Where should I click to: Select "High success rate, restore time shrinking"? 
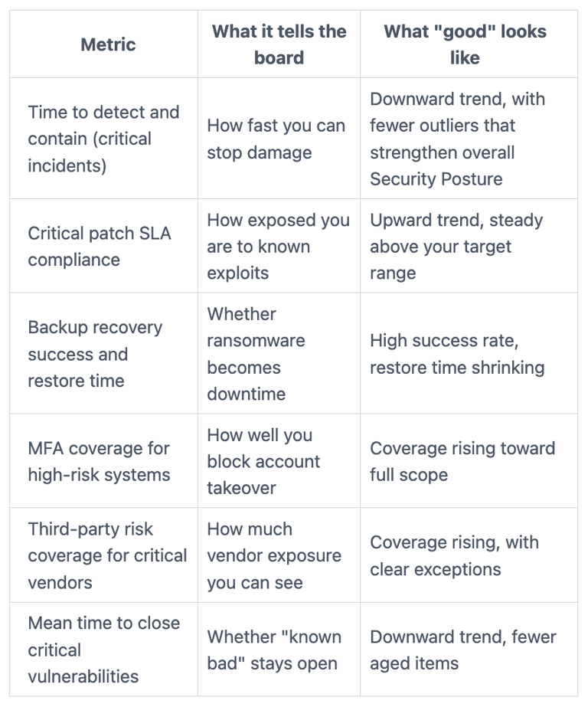pos(469,354)
